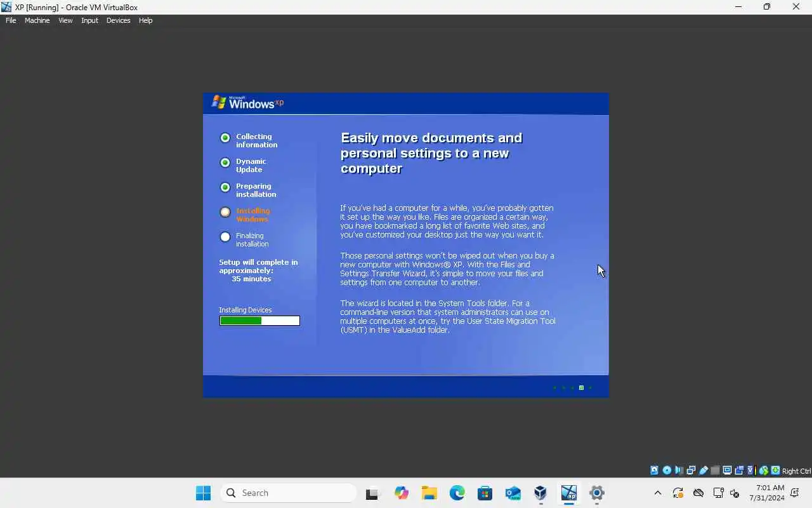This screenshot has height=508, width=812.
Task: Open Microsoft Edge from taskbar
Action: click(457, 493)
